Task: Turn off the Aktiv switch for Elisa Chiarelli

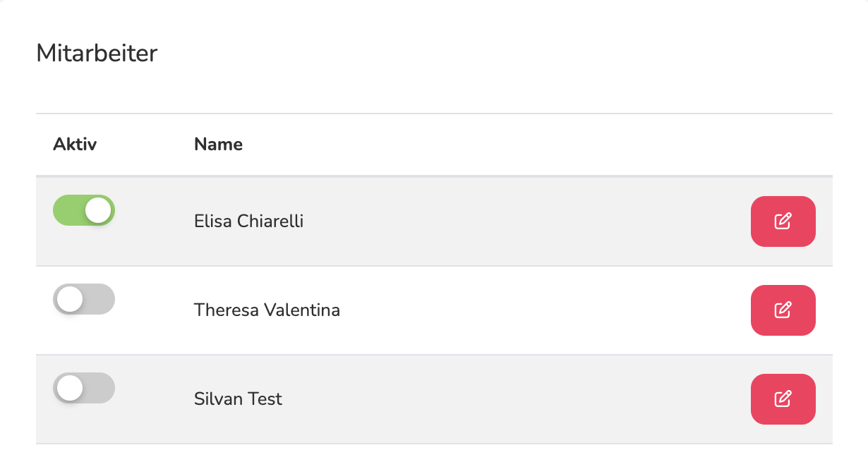Action: 84,210
